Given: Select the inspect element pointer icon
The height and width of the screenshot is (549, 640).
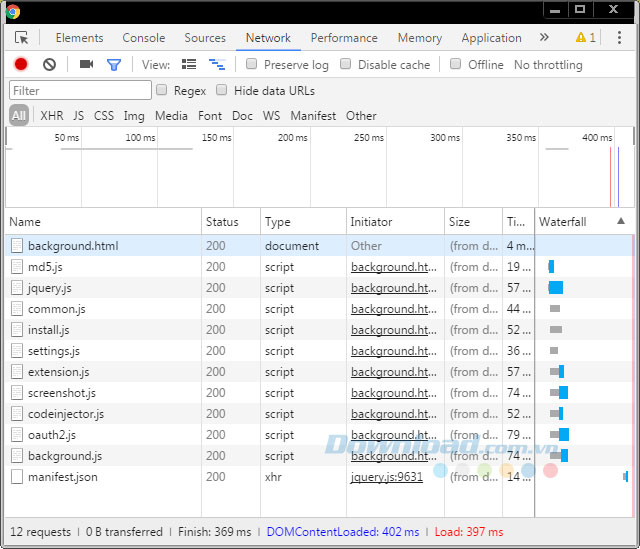Looking at the screenshot, I should (22, 38).
